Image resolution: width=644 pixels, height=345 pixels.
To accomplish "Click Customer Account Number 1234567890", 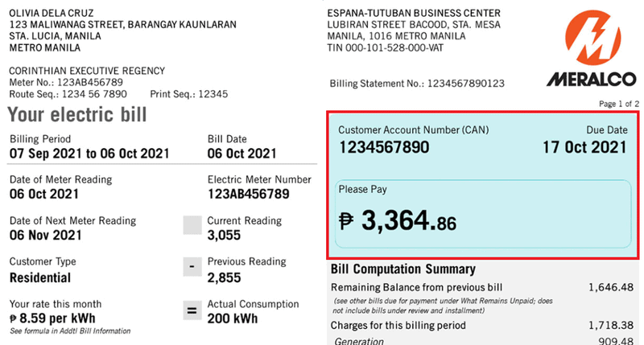I will [x=384, y=147].
